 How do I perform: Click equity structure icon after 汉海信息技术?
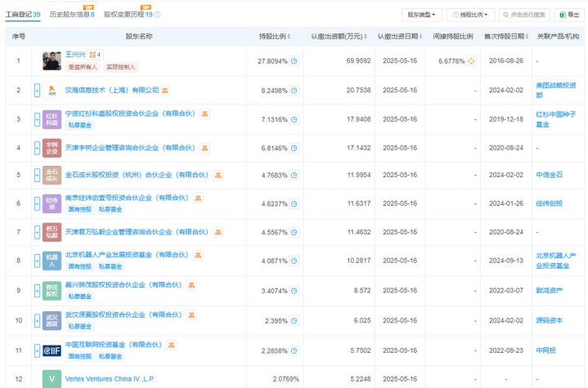point(165,90)
